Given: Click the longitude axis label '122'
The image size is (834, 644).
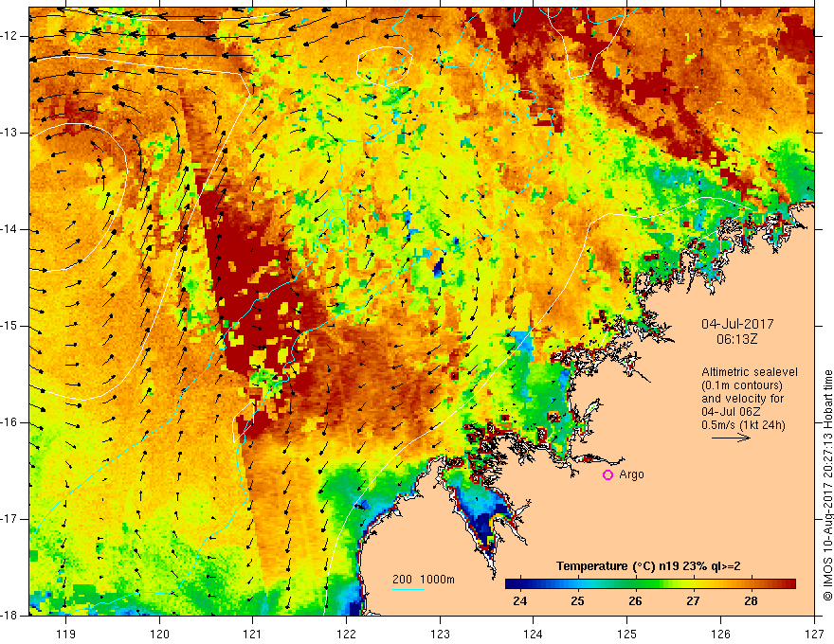Looking at the screenshot, I should click(x=346, y=634).
